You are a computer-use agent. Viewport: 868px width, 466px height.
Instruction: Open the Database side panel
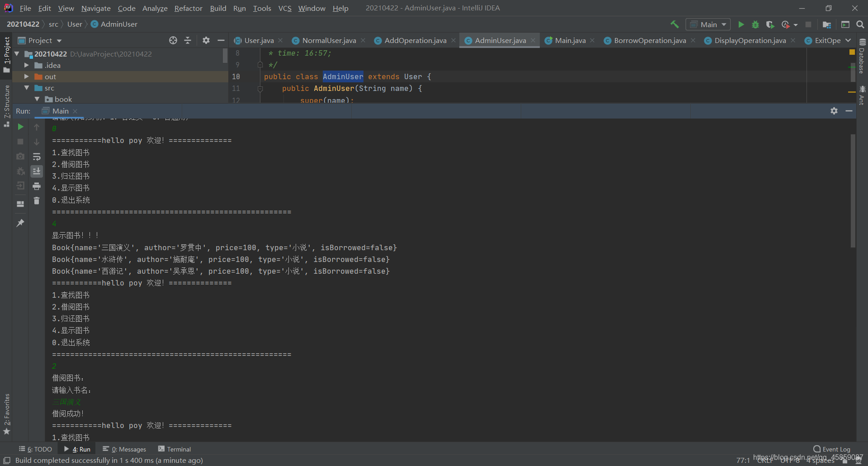point(862,56)
